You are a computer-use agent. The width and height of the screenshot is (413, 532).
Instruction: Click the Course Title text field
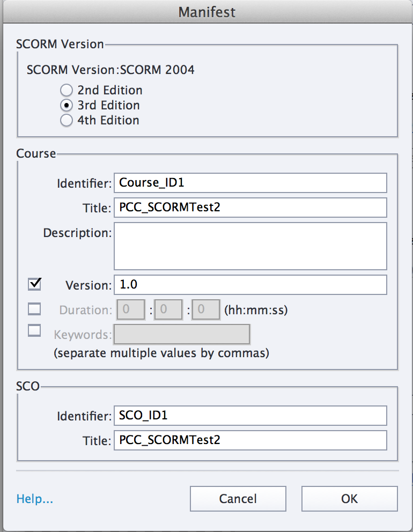pos(250,207)
